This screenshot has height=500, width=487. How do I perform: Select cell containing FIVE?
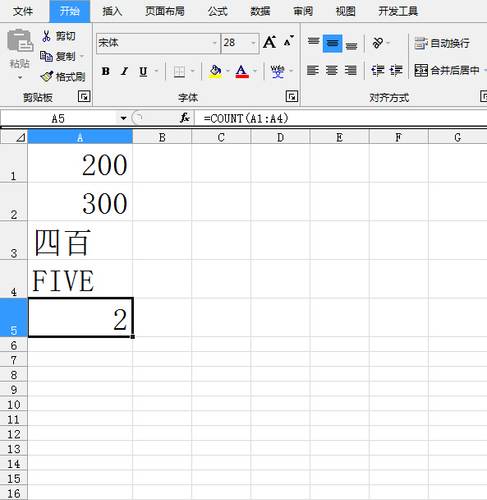[80, 279]
